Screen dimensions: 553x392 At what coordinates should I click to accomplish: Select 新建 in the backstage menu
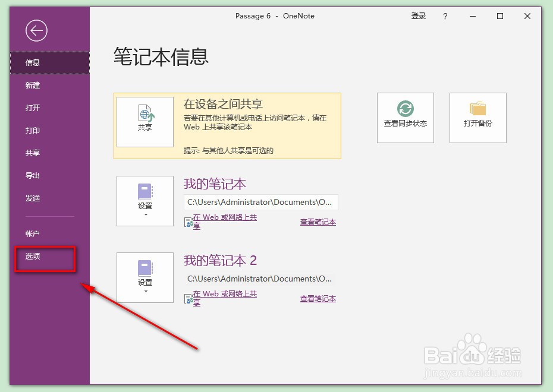click(x=50, y=86)
